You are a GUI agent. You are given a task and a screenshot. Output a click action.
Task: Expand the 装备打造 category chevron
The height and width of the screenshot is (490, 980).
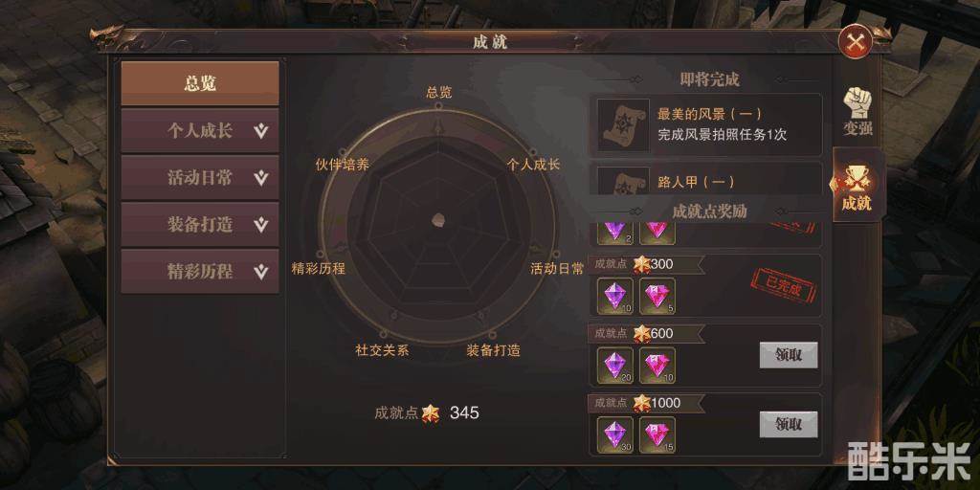click(261, 225)
